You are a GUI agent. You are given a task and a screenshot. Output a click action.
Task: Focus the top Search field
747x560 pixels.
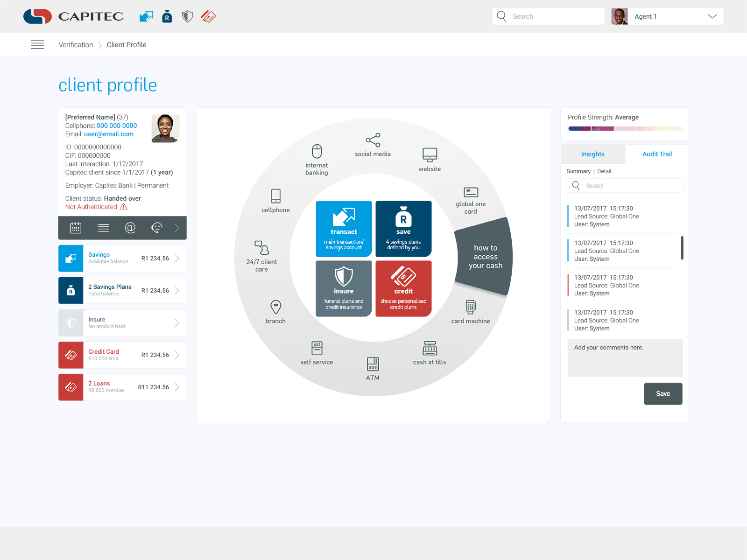[x=549, y=16]
